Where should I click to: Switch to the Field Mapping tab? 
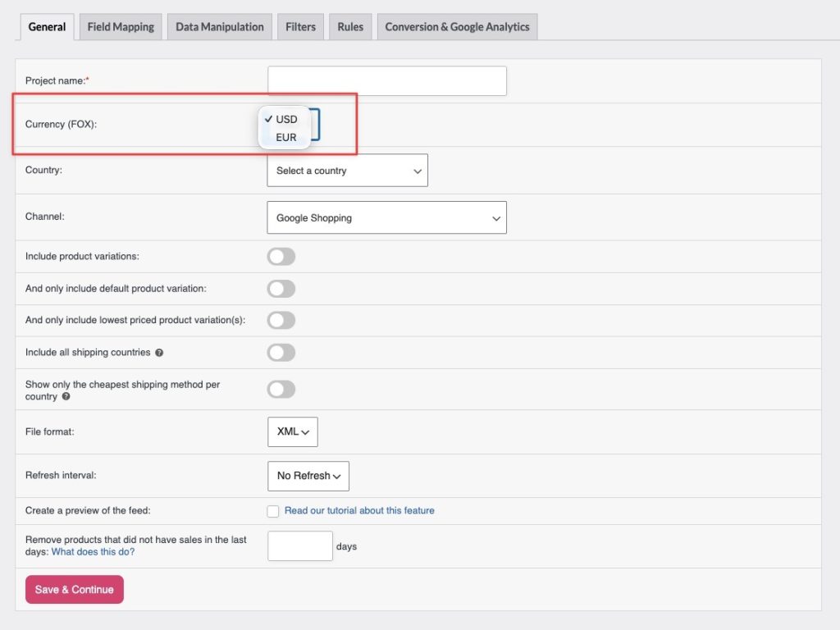tap(121, 27)
